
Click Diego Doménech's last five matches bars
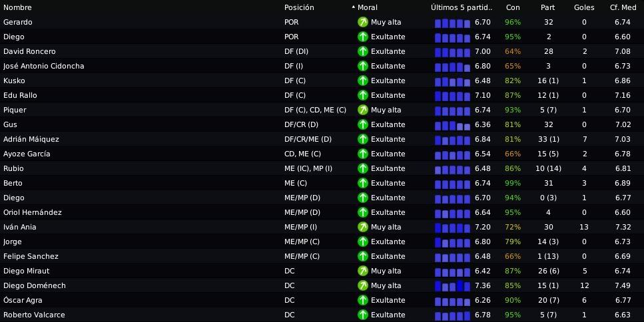coord(452,286)
